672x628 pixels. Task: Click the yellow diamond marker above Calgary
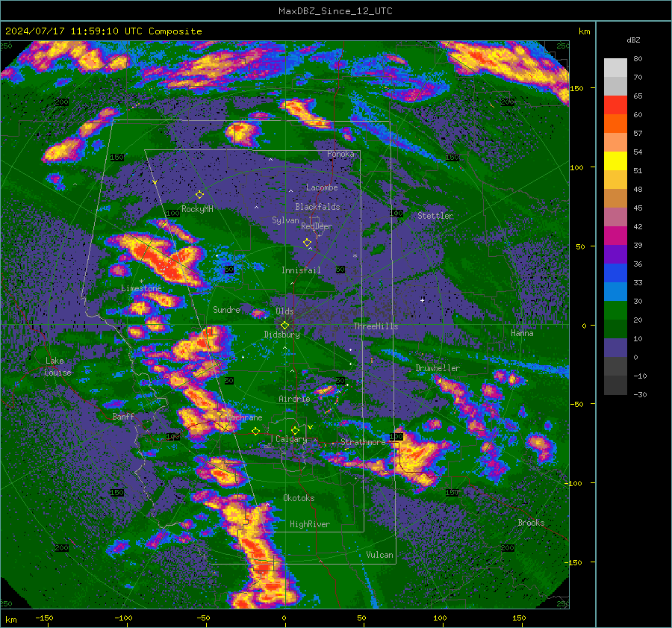pos(295,430)
